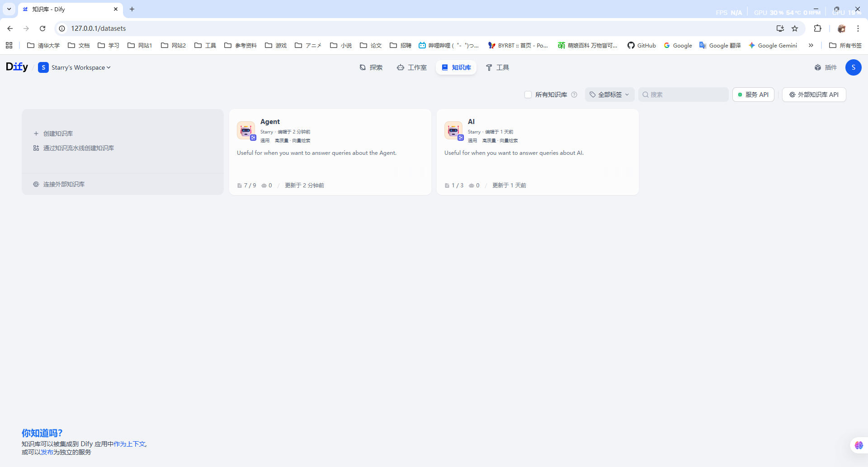The height and width of the screenshot is (467, 868).
Task: Open the user avatar S menu
Action: click(853, 67)
